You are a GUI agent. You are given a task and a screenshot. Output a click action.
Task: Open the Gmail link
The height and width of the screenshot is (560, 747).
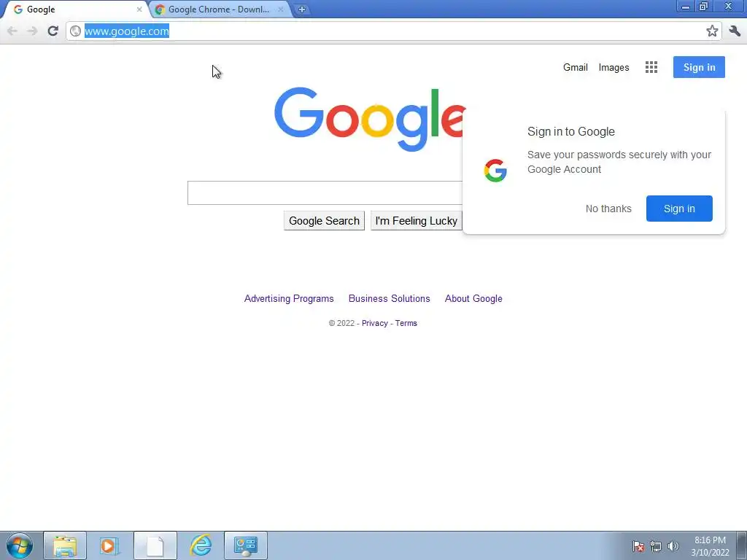point(575,67)
